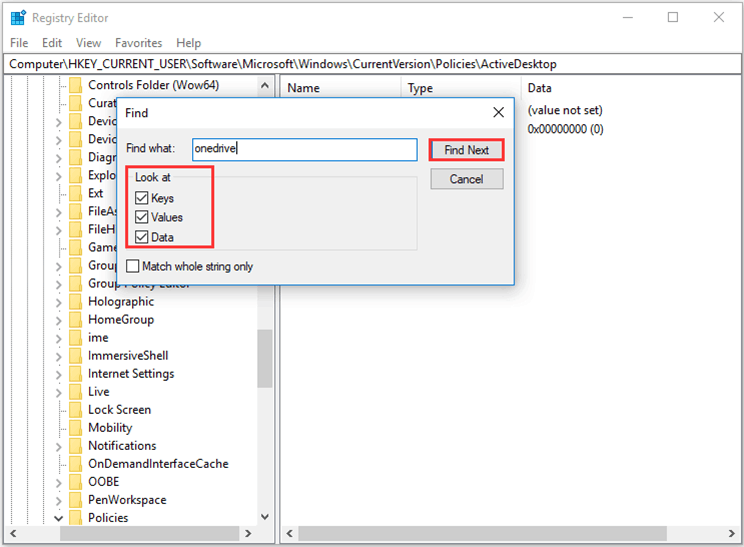
Task: Click the PenWorkspace folder icon
Action: [75, 500]
